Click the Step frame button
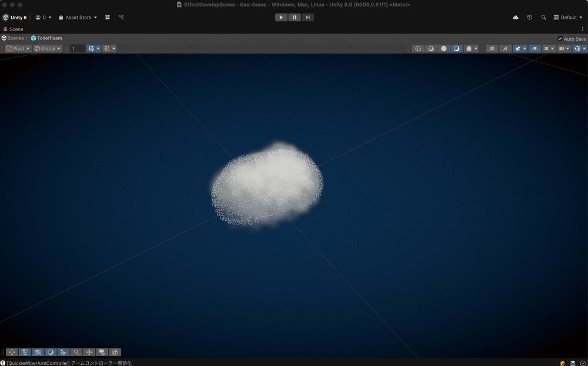588x366 pixels. (x=308, y=17)
